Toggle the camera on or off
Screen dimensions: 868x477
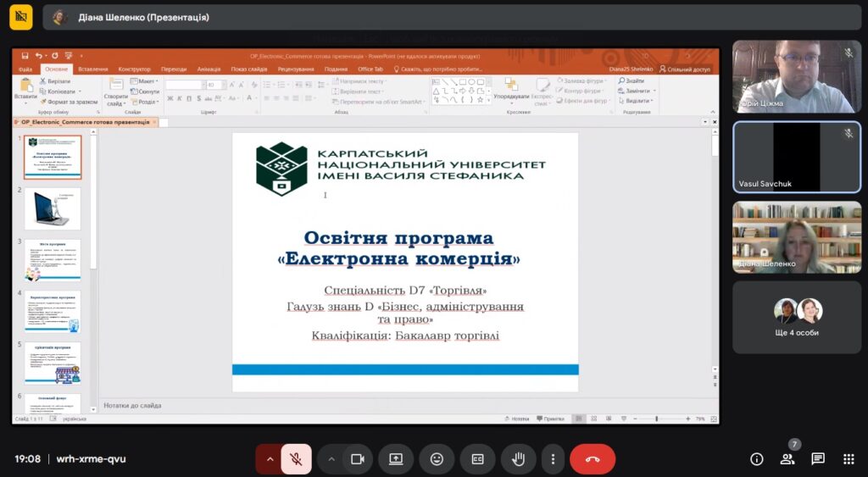357,459
